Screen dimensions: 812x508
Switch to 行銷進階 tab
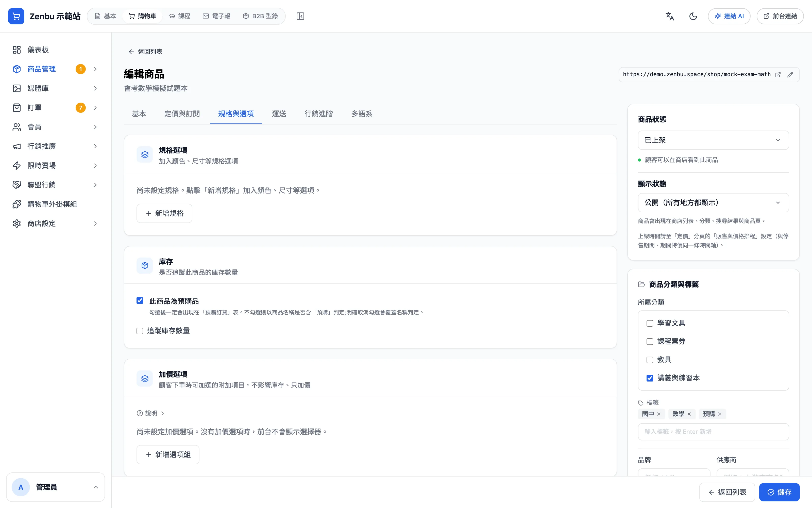click(318, 114)
